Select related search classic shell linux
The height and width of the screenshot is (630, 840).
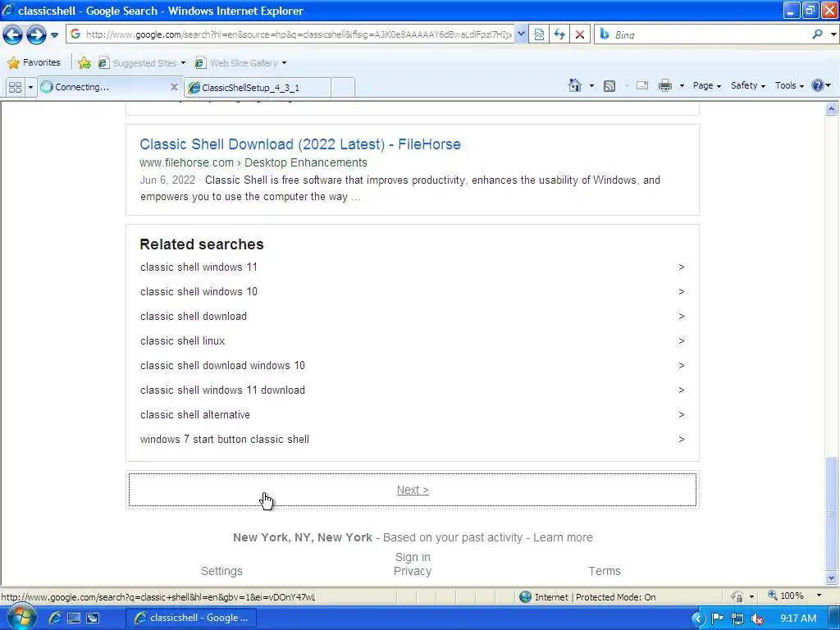coord(413,340)
